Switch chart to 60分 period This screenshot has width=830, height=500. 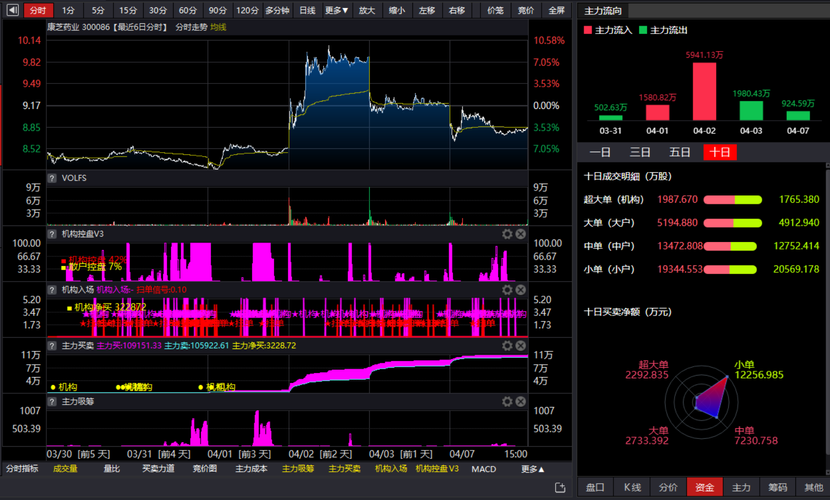pyautogui.click(x=187, y=10)
